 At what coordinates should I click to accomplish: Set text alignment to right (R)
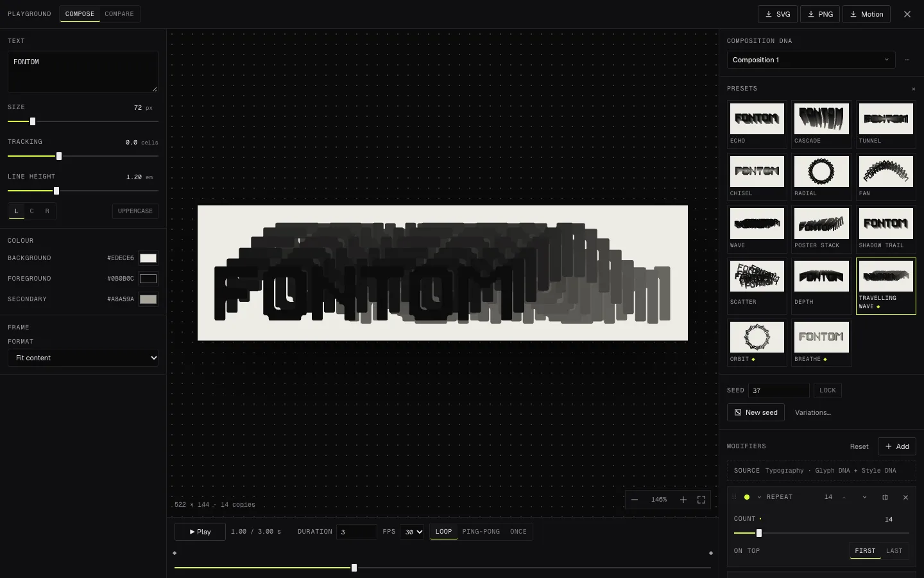(47, 211)
